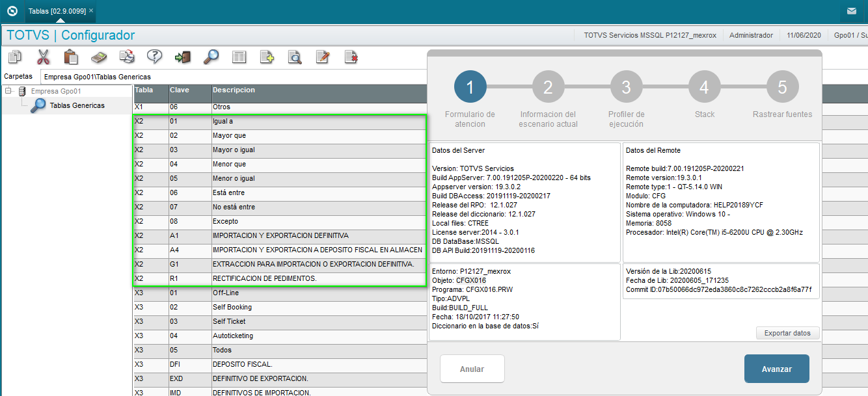Select the Tablas [02.9.0099] tab
This screenshot has height=396, width=868.
pyautogui.click(x=57, y=11)
